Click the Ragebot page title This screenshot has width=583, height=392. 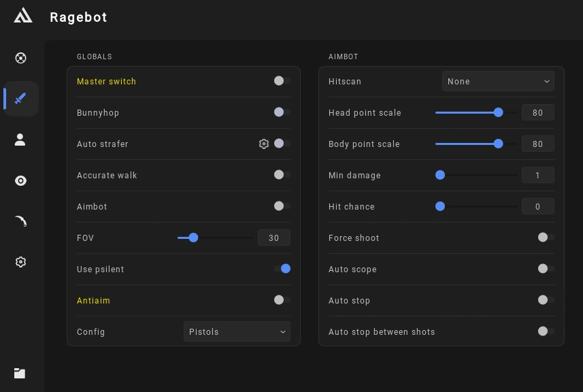[x=78, y=17]
